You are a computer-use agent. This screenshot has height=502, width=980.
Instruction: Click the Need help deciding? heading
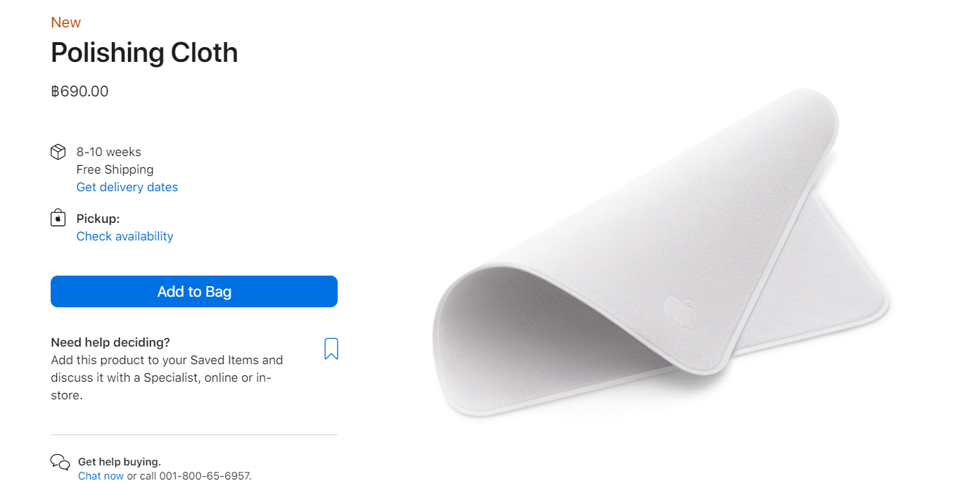pyautogui.click(x=110, y=342)
